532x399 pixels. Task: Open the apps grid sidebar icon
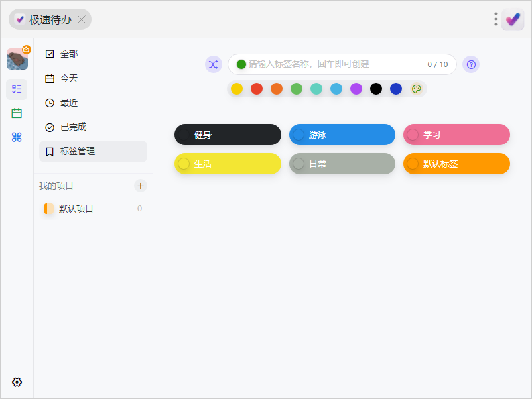(x=17, y=137)
